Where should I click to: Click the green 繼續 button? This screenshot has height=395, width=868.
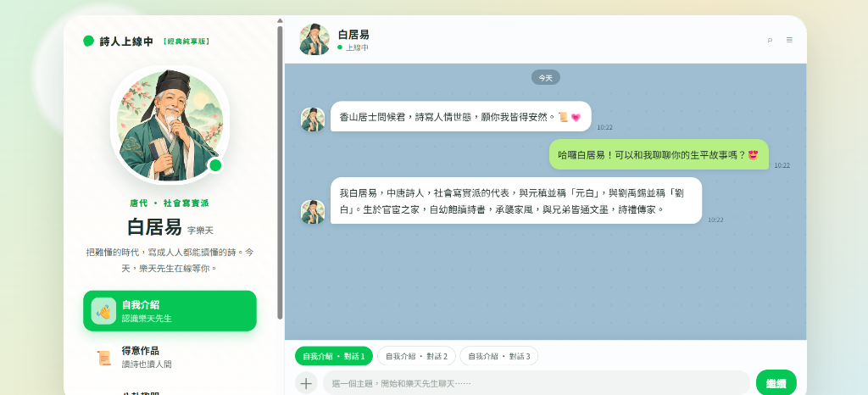776,383
